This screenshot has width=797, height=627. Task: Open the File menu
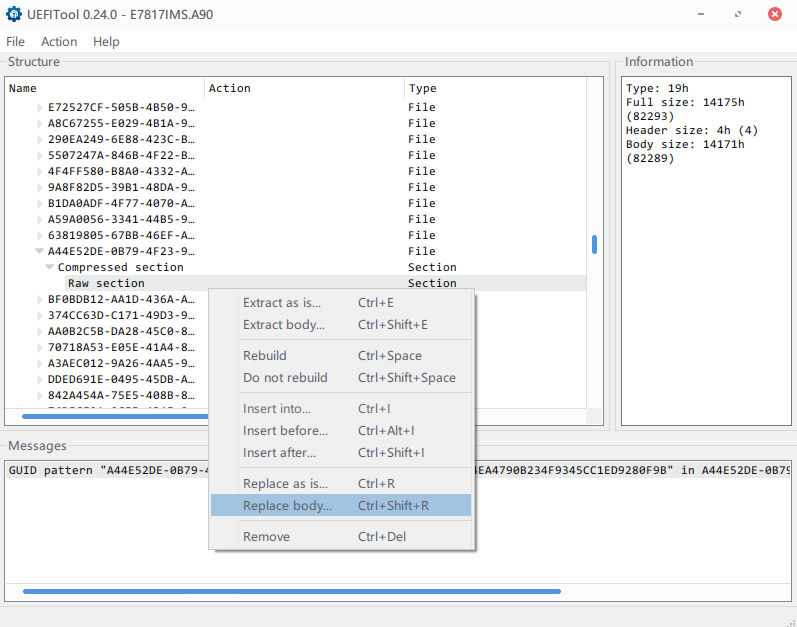click(x=15, y=42)
